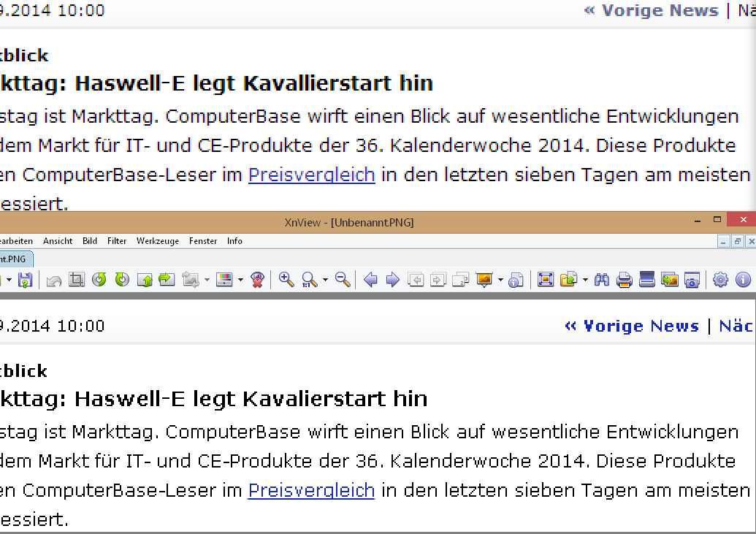Open the zoom level dropdown arrow
This screenshot has width=756, height=534.
[x=326, y=280]
